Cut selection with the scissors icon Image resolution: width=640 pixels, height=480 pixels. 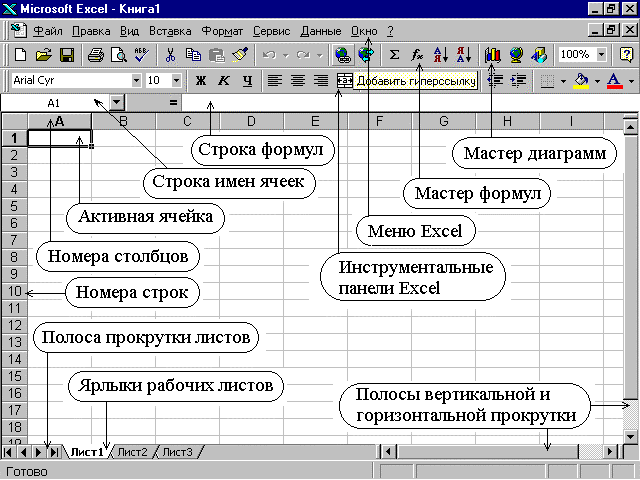point(171,55)
